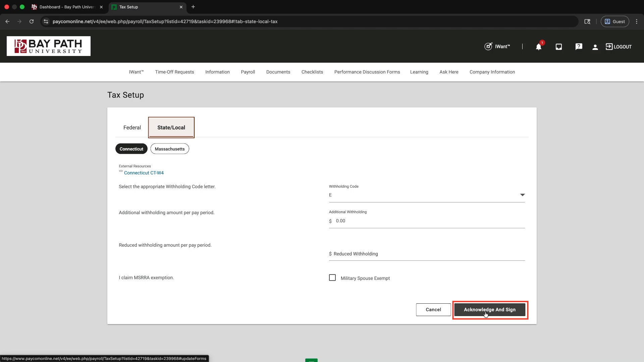Click the Acknowledge And Sign button

pos(489,310)
